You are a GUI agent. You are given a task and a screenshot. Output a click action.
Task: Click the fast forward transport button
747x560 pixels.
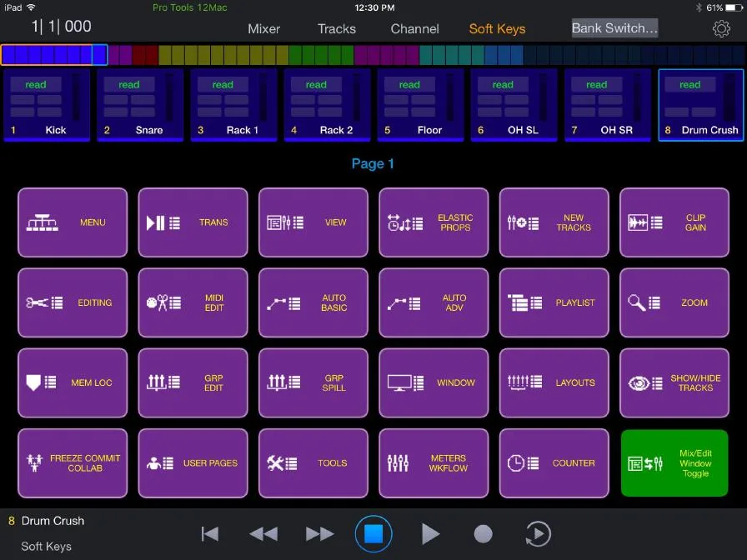(319, 534)
